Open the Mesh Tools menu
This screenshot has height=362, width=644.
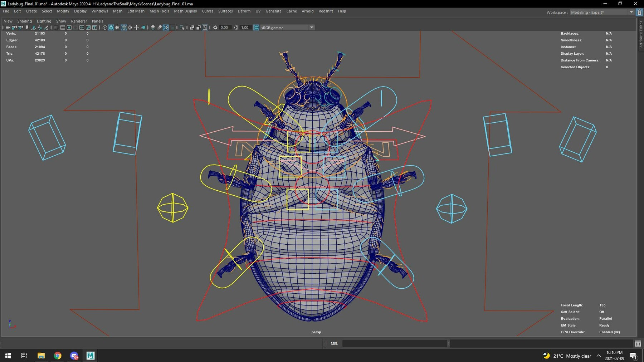tap(159, 11)
